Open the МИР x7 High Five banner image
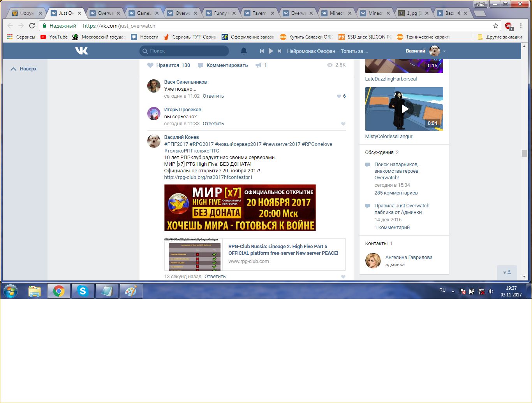 240,208
